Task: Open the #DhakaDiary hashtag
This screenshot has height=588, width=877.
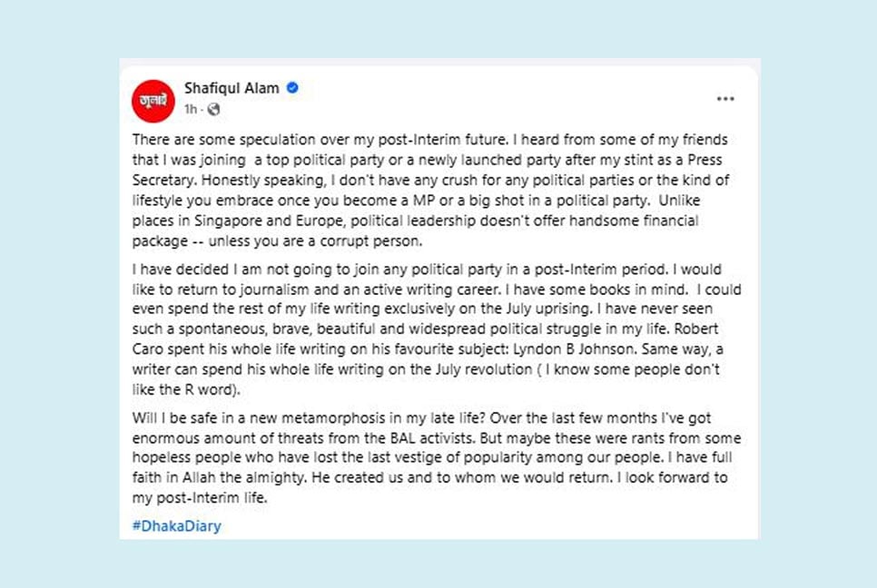Action: pyautogui.click(x=177, y=526)
